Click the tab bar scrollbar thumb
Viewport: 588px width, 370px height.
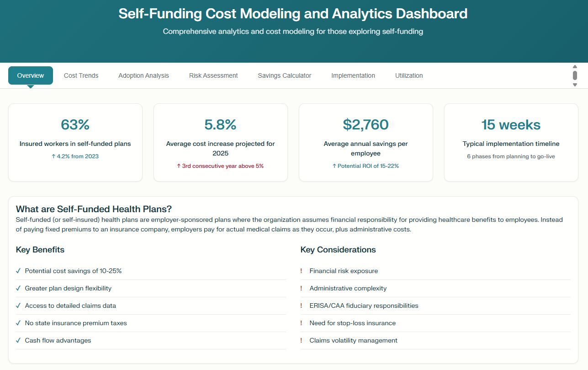[575, 75]
